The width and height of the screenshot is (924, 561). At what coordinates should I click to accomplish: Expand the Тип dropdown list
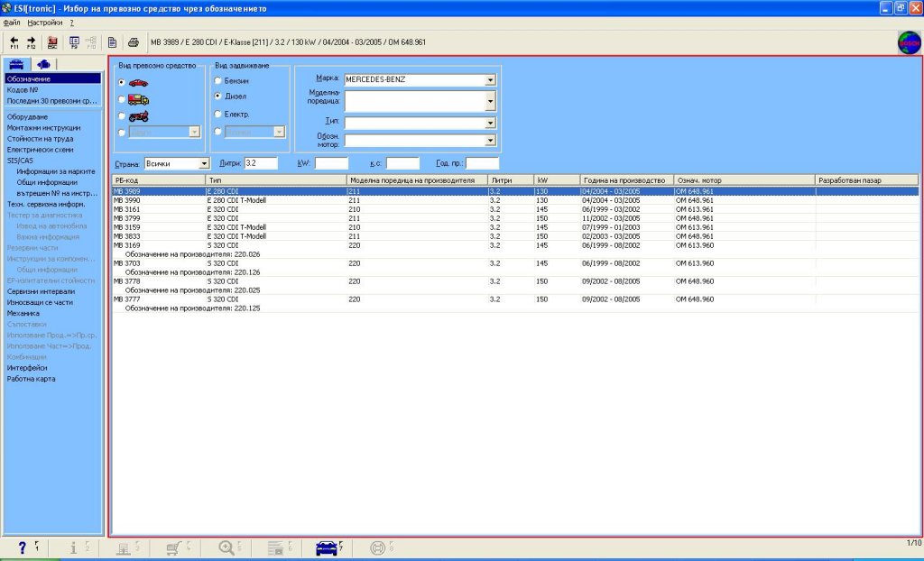pos(491,122)
